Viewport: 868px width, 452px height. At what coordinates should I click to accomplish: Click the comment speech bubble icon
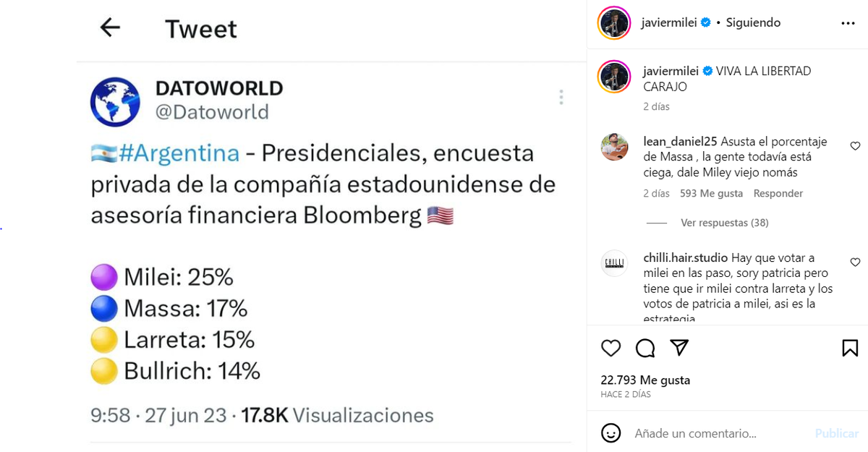coord(645,349)
